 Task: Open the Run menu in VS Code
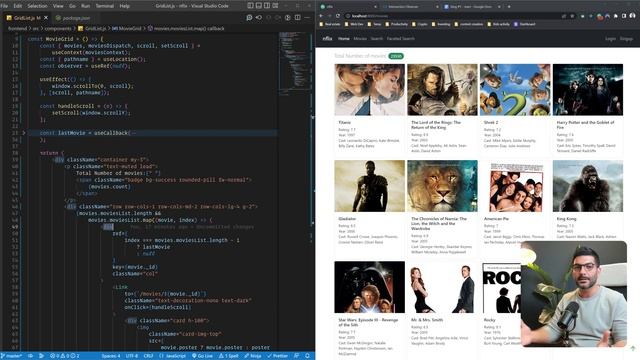(85, 6)
